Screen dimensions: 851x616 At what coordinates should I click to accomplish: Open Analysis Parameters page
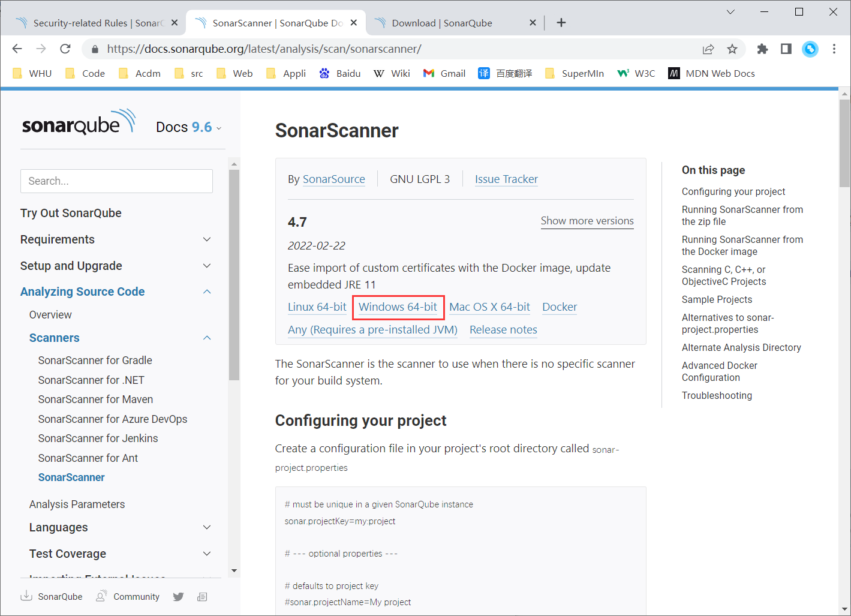pos(77,504)
